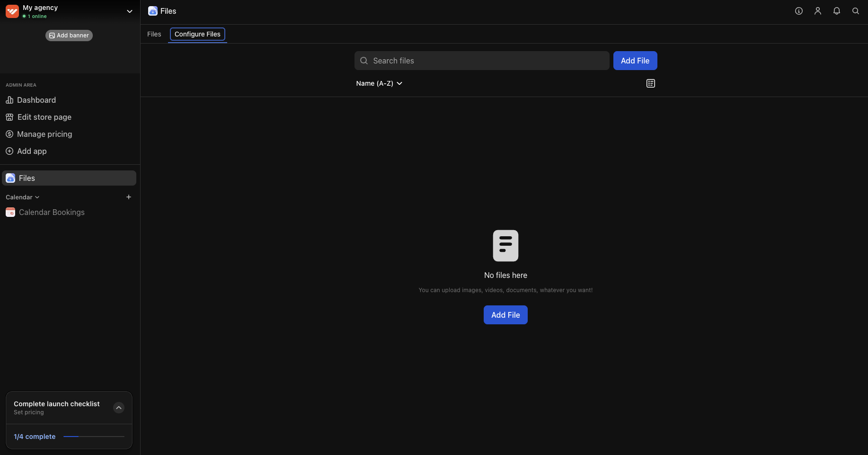Click the info icon in the header
The width and height of the screenshot is (868, 455).
[x=799, y=10]
